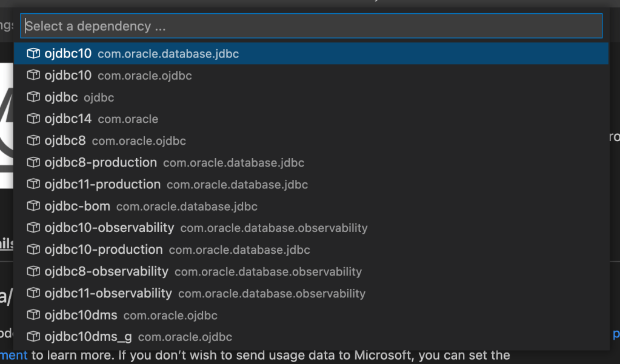
Task: Click package icon next to ojdbc11-observability
Action: tap(33, 294)
